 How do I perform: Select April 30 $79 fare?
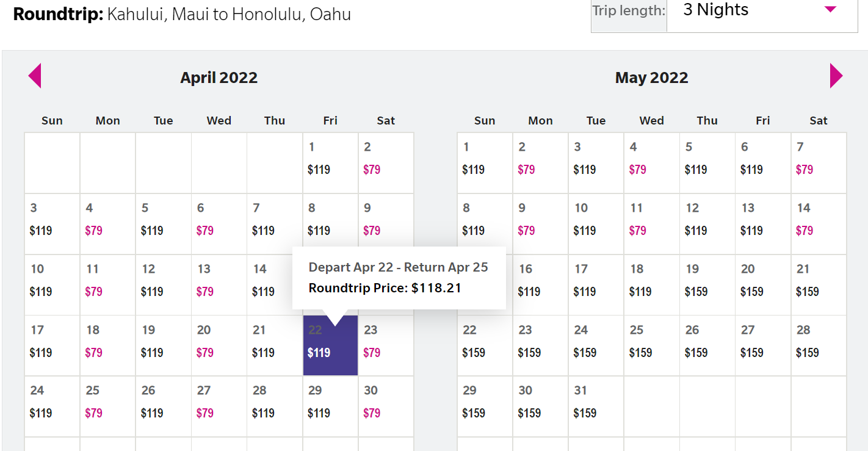pyautogui.click(x=386, y=406)
